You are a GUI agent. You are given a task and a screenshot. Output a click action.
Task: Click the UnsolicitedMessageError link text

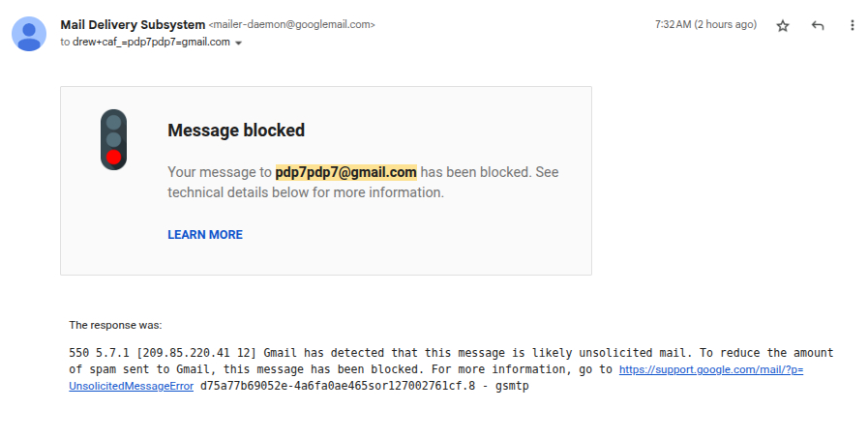(x=131, y=386)
